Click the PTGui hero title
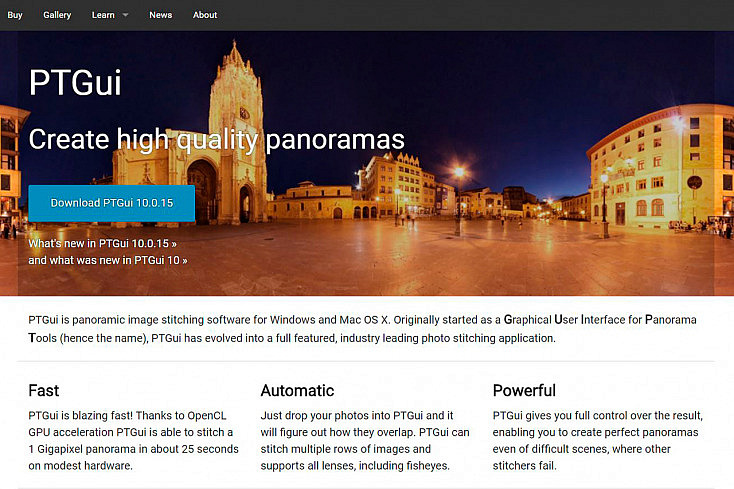 75,83
